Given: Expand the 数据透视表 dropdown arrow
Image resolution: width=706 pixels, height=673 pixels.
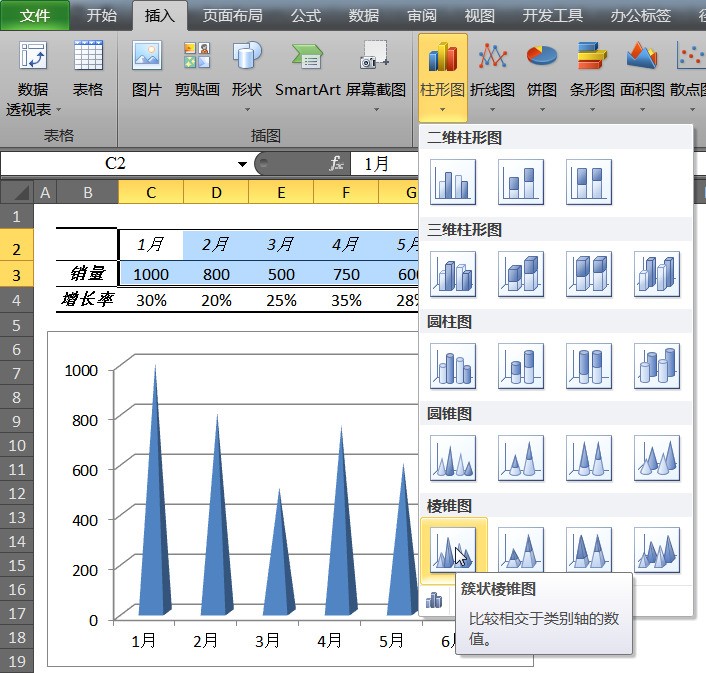Looking at the screenshot, I should pos(59,109).
